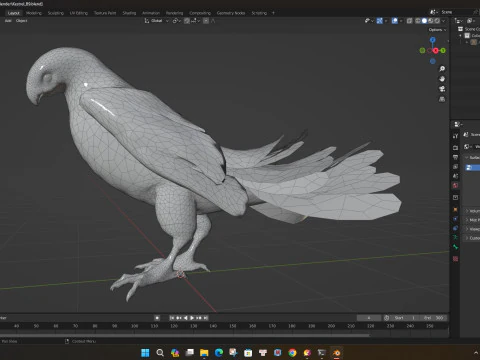Select rendered viewport shading
Screen dimensions: 480x360
coord(437,21)
